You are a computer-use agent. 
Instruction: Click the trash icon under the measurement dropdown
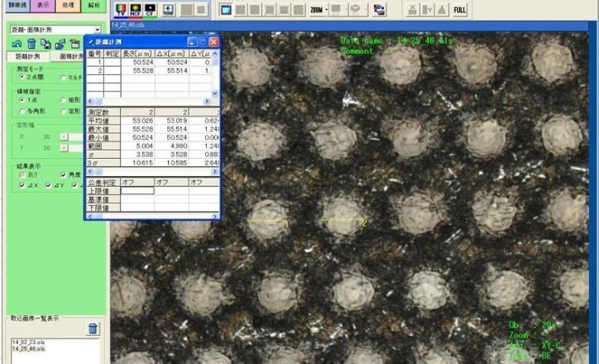(31, 44)
